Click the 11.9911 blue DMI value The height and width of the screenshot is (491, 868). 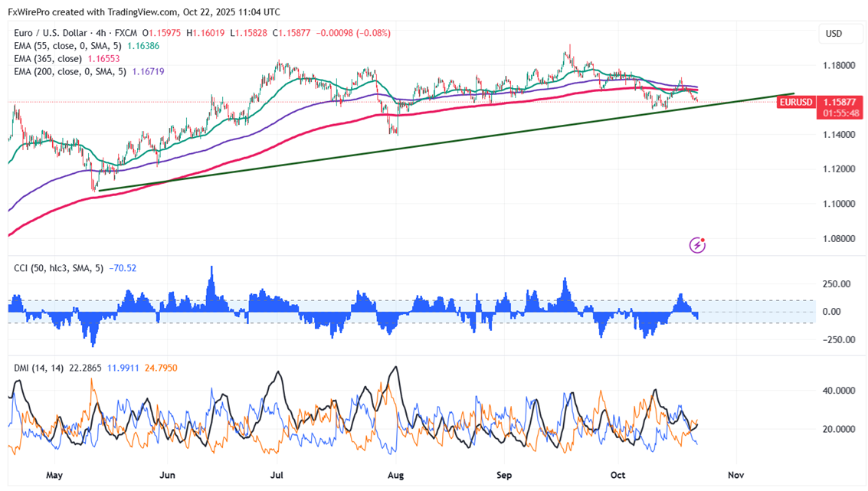tap(123, 368)
